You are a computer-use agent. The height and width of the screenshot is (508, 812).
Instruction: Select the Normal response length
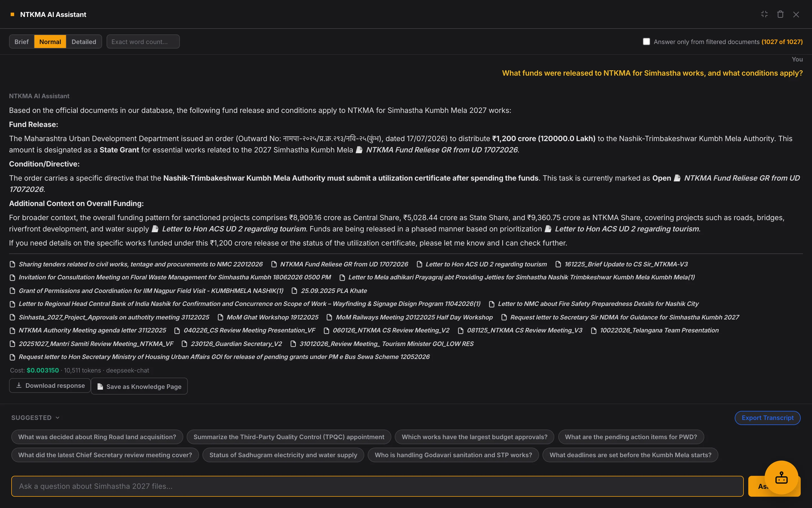[50, 42]
